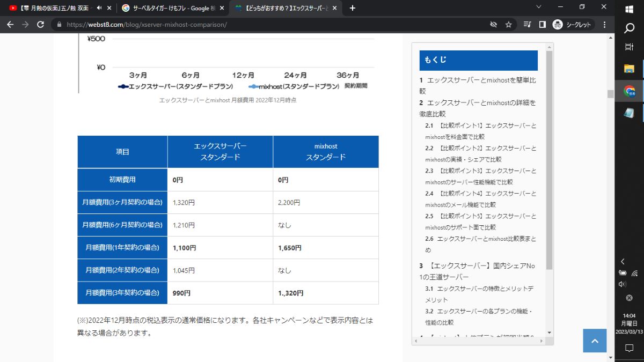Open File Explorer from taskbar

pyautogui.click(x=629, y=69)
